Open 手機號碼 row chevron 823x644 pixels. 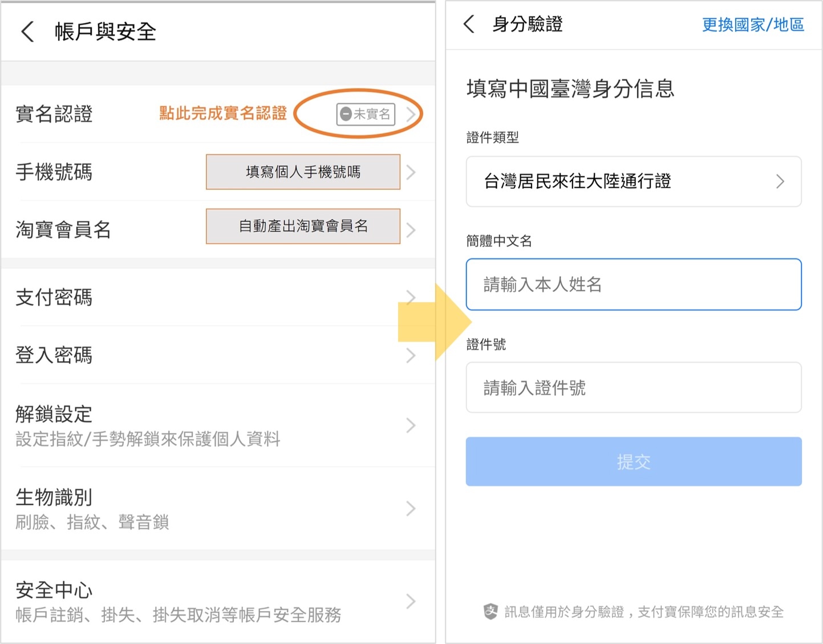coord(411,172)
